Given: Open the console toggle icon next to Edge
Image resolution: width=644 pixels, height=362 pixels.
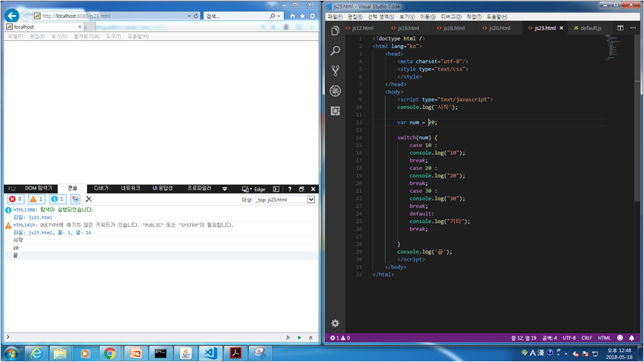Looking at the screenshot, I should point(276,189).
